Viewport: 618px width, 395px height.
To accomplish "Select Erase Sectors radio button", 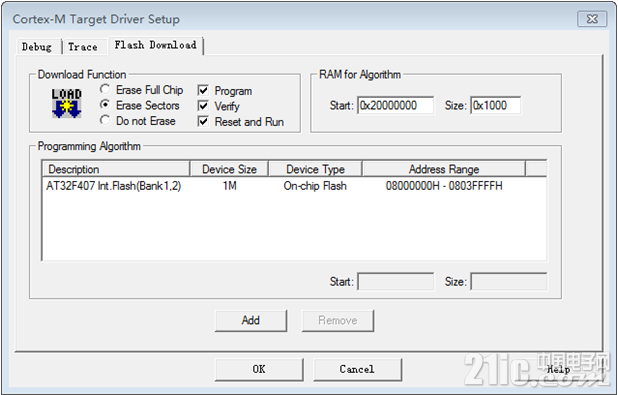I will point(105,105).
